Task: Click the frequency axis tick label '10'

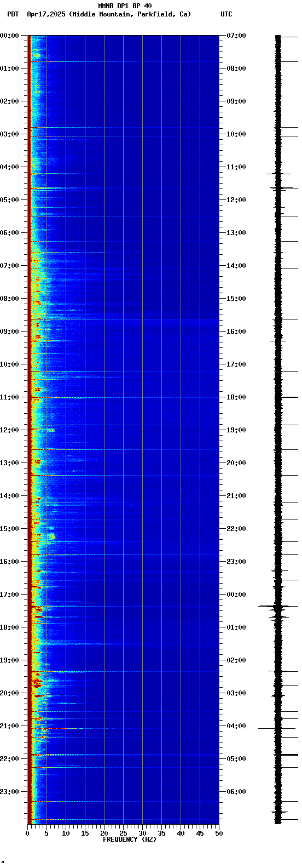Action: [66, 833]
